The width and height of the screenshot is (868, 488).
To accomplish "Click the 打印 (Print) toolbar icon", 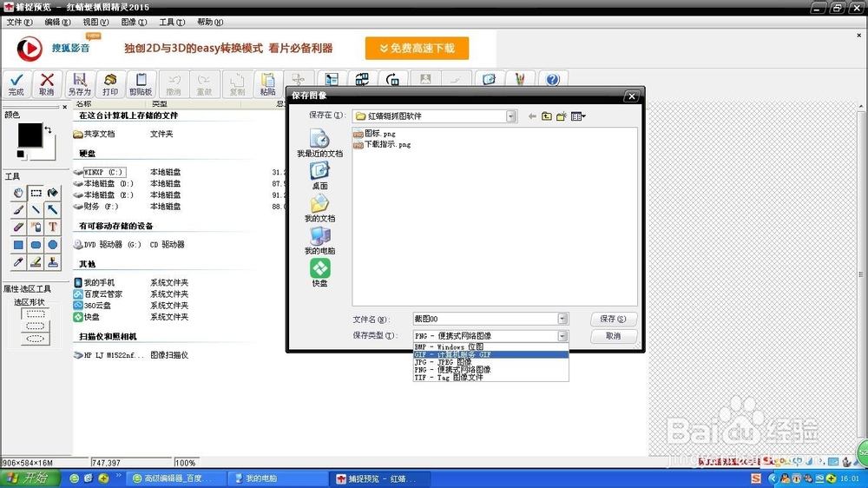I will click(x=110, y=84).
